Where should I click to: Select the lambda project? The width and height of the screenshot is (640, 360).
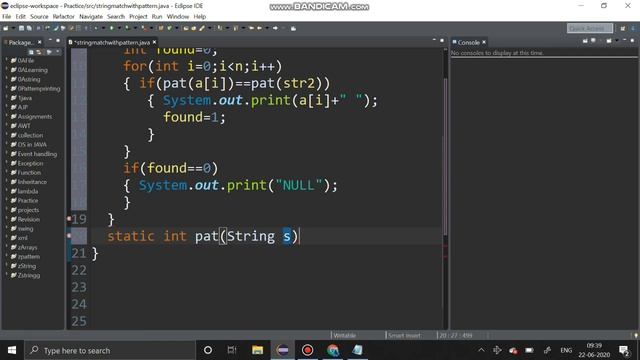point(27,191)
